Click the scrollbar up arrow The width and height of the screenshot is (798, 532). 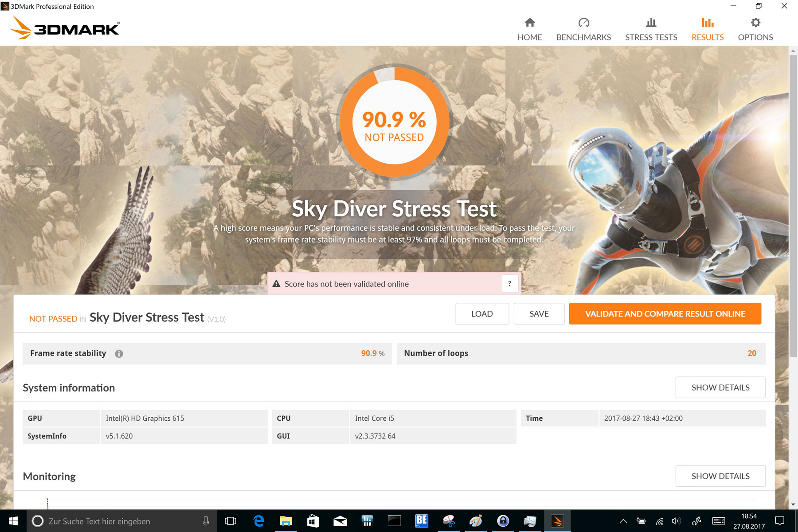793,51
